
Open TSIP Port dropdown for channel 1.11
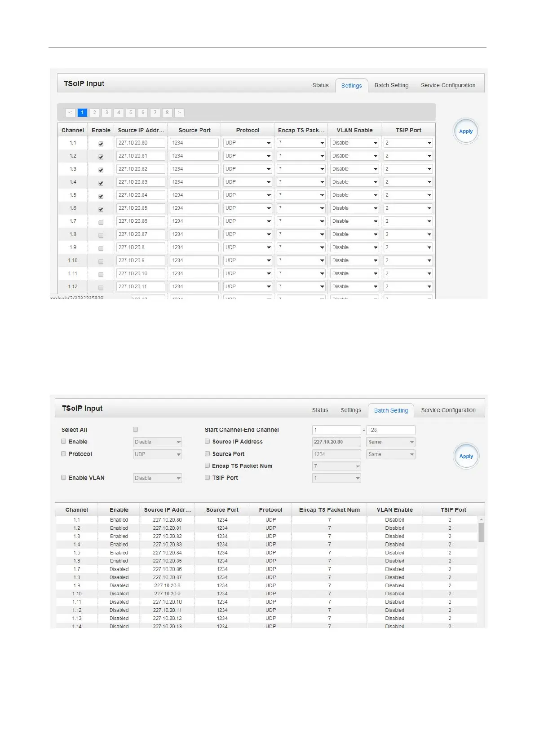click(408, 273)
